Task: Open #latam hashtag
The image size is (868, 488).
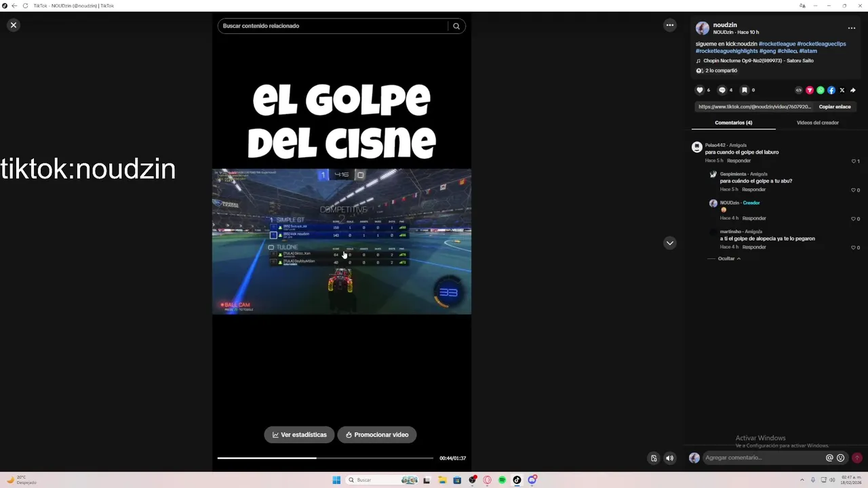Action: (808, 51)
